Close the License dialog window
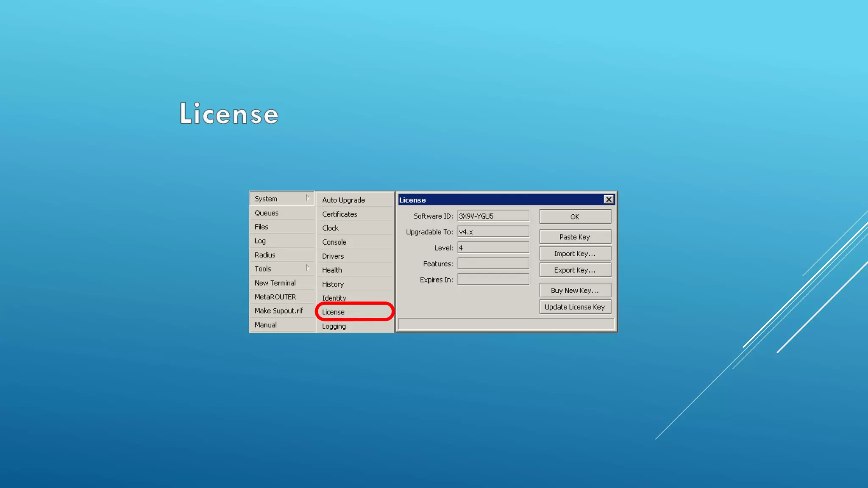The height and width of the screenshot is (488, 868). point(609,200)
